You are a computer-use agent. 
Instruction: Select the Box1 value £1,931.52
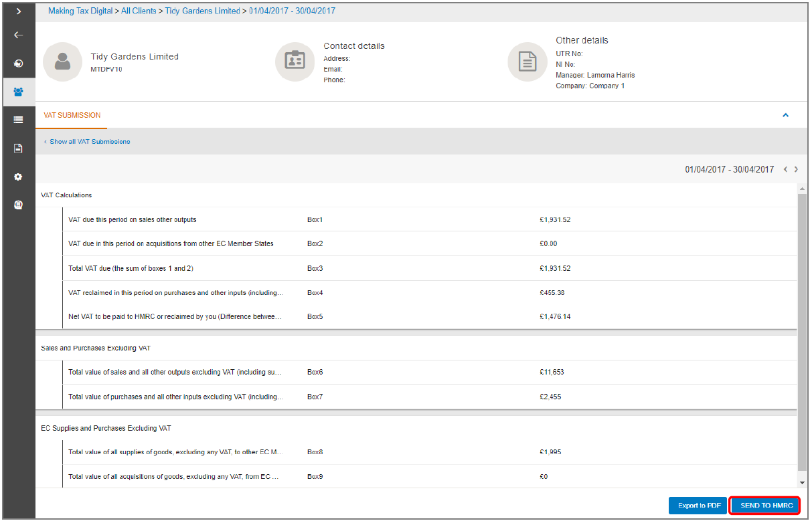click(555, 219)
